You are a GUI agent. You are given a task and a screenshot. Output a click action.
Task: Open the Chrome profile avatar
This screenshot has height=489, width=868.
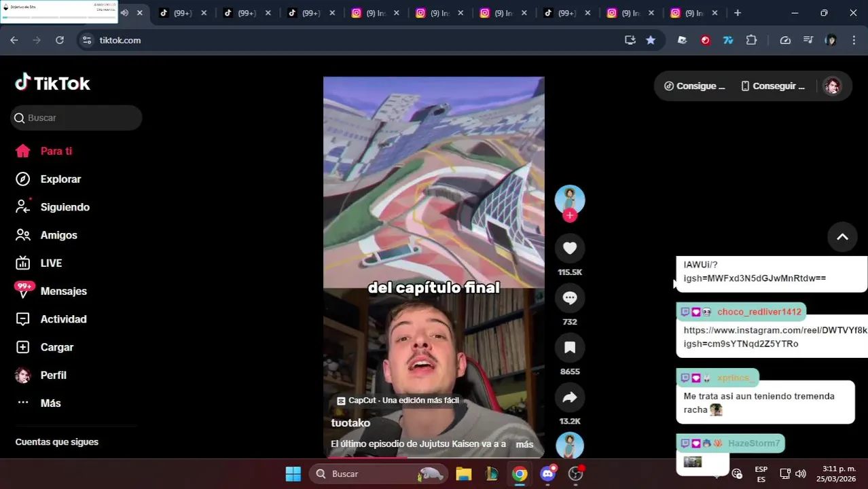click(x=831, y=40)
